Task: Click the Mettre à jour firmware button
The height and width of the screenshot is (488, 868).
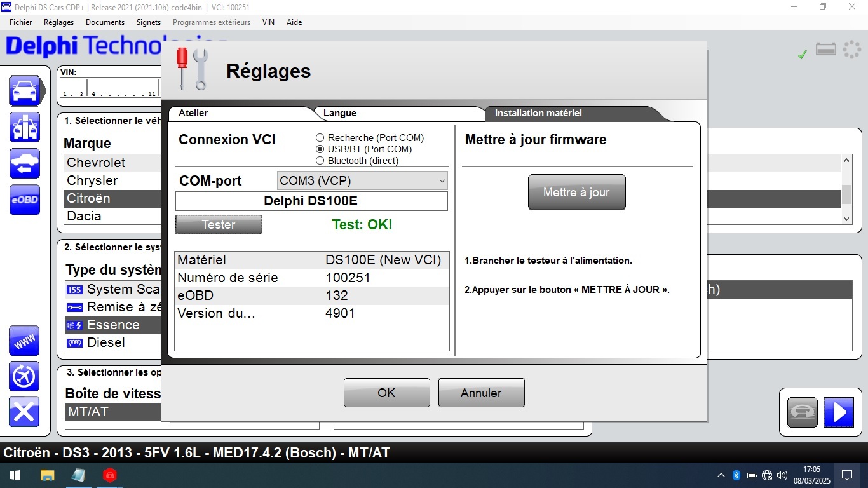Action: (577, 192)
